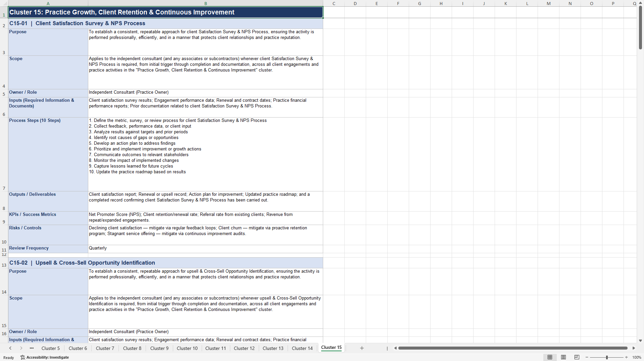Select the Risks / Controls label cell
This screenshot has height=361, width=644.
(48, 235)
